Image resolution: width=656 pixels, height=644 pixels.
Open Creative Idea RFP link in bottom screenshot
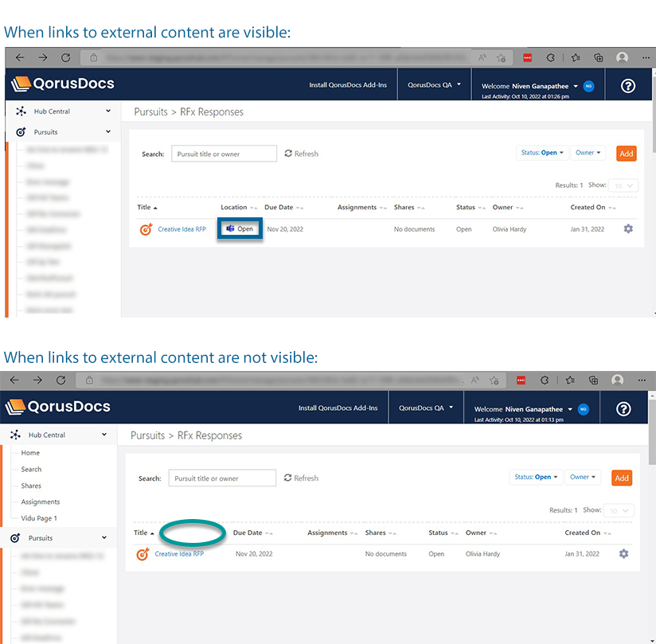(179, 553)
